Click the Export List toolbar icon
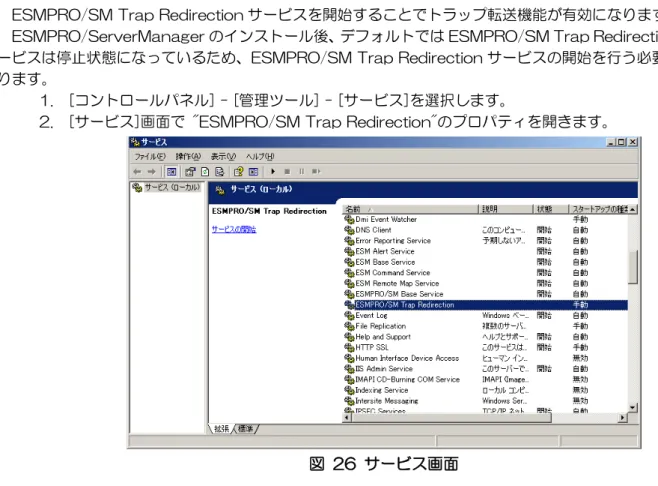Screen dimensions: 658x486 point(219,171)
